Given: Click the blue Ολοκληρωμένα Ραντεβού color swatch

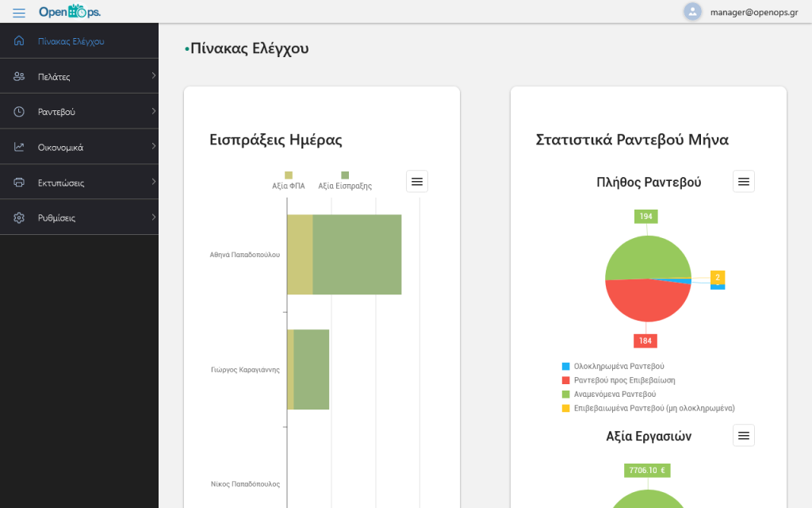Looking at the screenshot, I should click(565, 367).
